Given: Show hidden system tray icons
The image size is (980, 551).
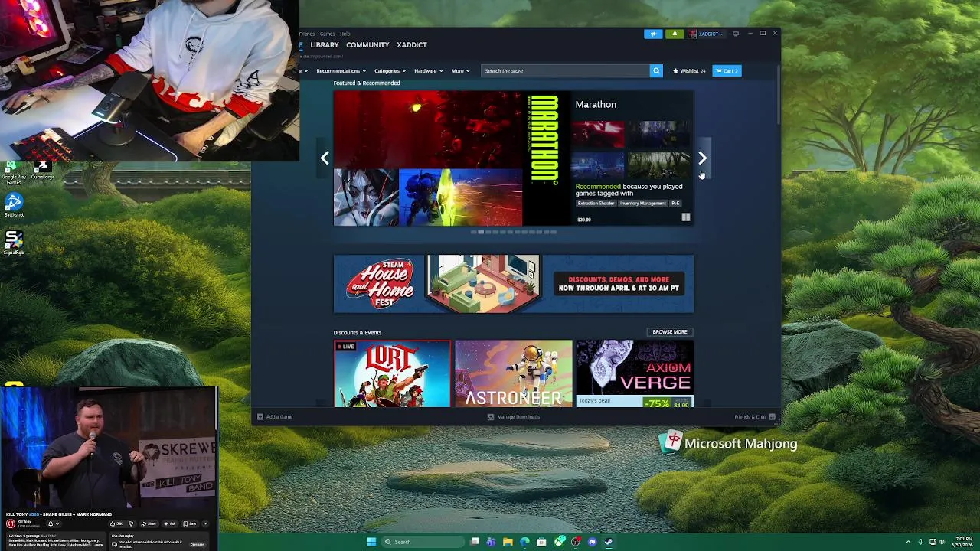Looking at the screenshot, I should [x=909, y=542].
